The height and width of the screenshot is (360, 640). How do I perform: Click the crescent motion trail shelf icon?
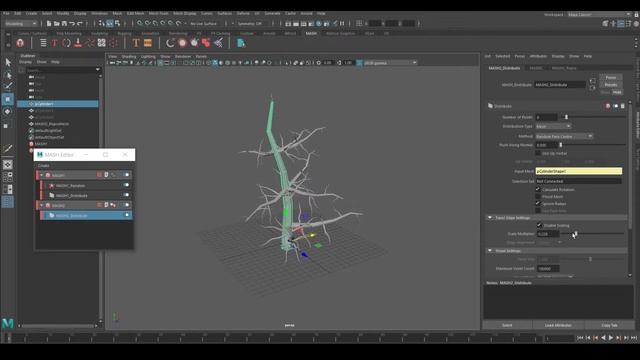[x=170, y=43]
